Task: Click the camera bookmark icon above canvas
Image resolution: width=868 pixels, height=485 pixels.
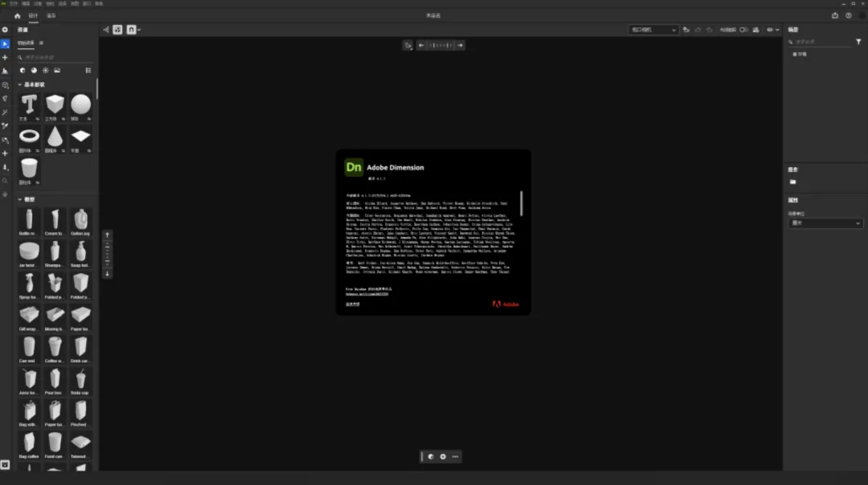Action: pos(408,45)
